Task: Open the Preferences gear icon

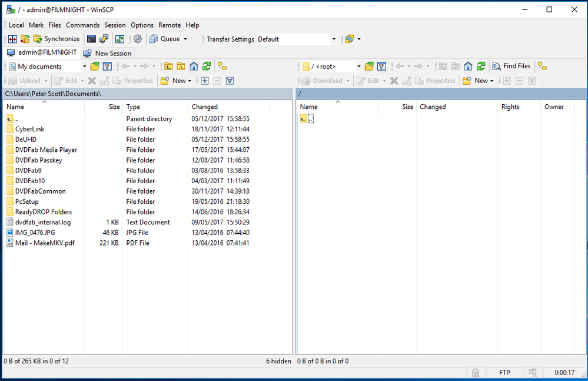Action: 137,39
